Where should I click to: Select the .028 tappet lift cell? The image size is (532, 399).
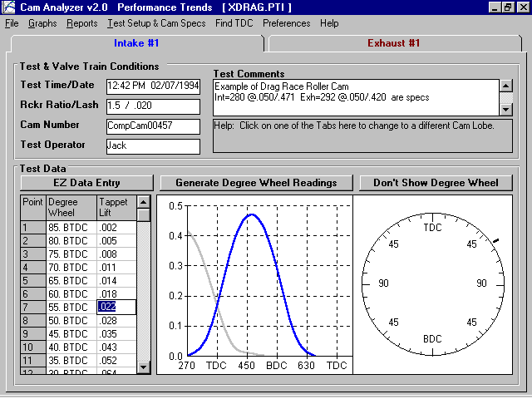coord(116,321)
